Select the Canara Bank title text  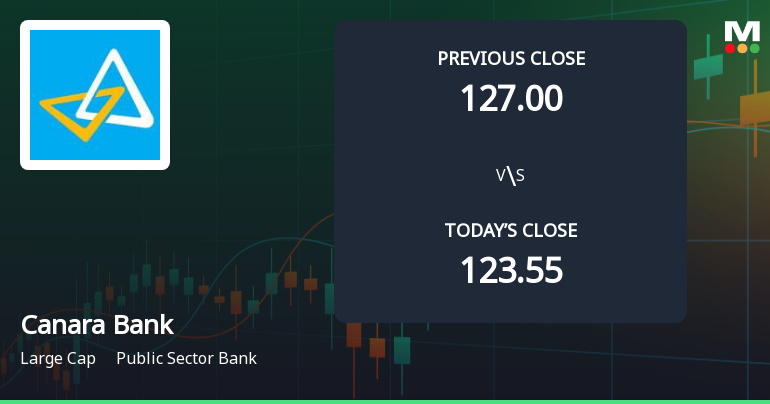[97, 325]
